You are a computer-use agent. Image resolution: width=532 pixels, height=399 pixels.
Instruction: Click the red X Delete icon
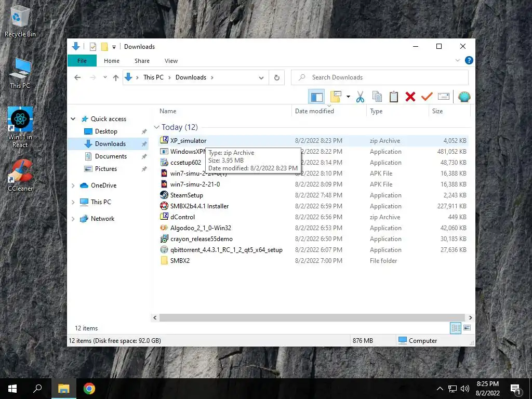[x=410, y=97]
